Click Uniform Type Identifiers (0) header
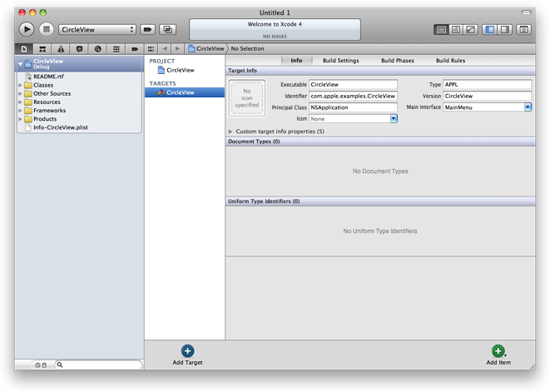 coord(380,201)
